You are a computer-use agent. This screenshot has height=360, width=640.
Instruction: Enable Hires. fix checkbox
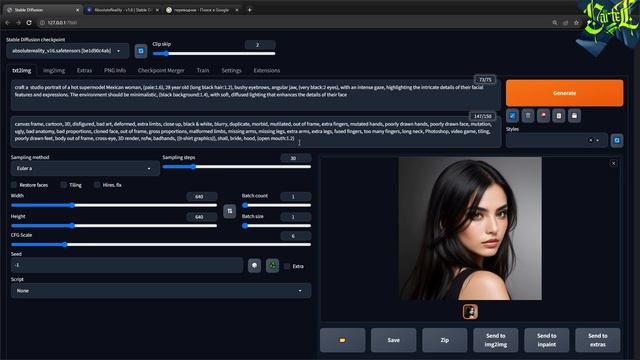point(97,185)
